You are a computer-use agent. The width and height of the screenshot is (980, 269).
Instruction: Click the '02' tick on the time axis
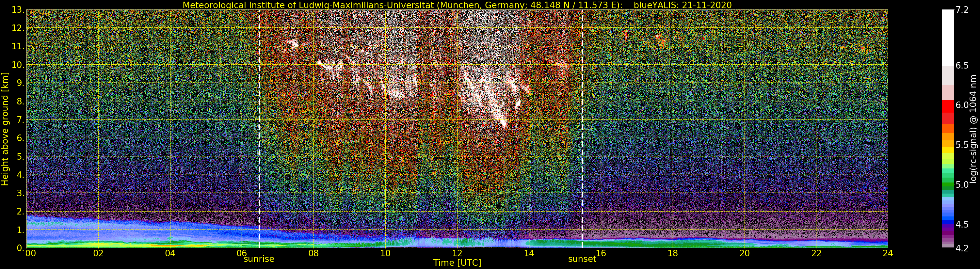(x=99, y=253)
